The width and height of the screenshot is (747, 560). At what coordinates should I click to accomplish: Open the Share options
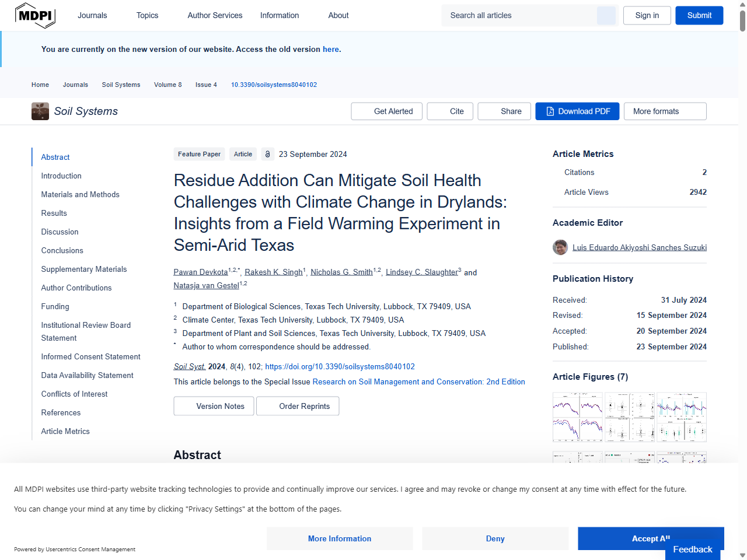[504, 111]
